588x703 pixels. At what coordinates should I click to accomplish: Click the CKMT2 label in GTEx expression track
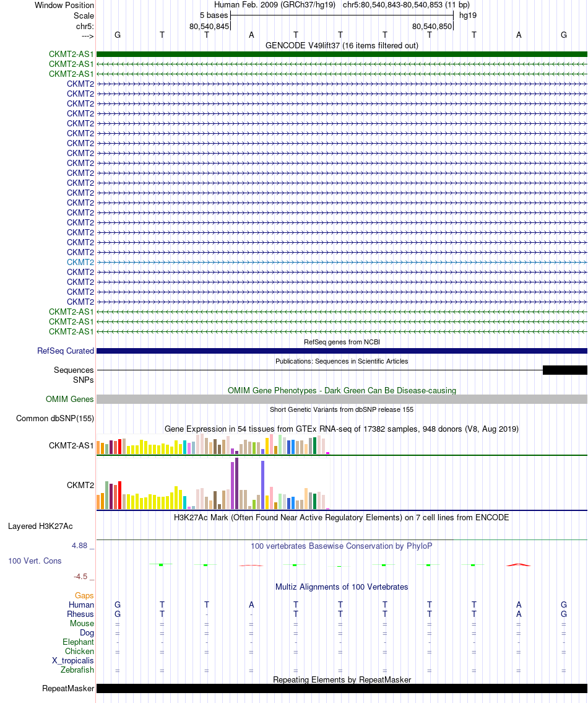click(x=80, y=485)
